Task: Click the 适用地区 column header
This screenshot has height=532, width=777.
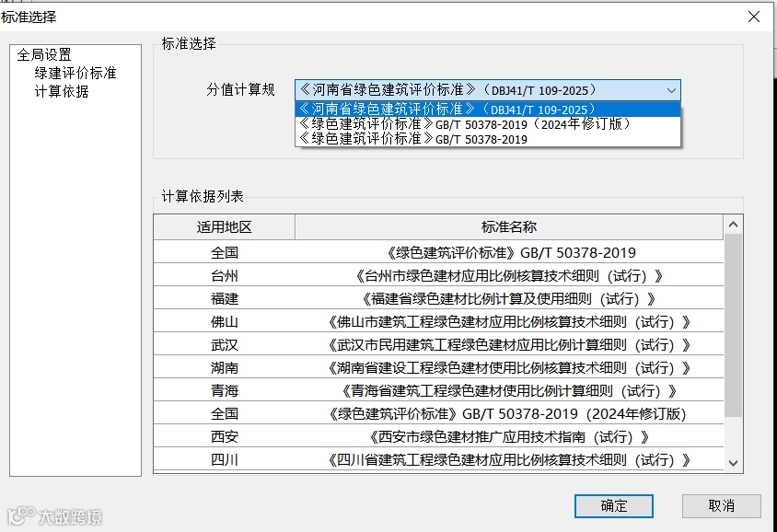Action: (226, 226)
